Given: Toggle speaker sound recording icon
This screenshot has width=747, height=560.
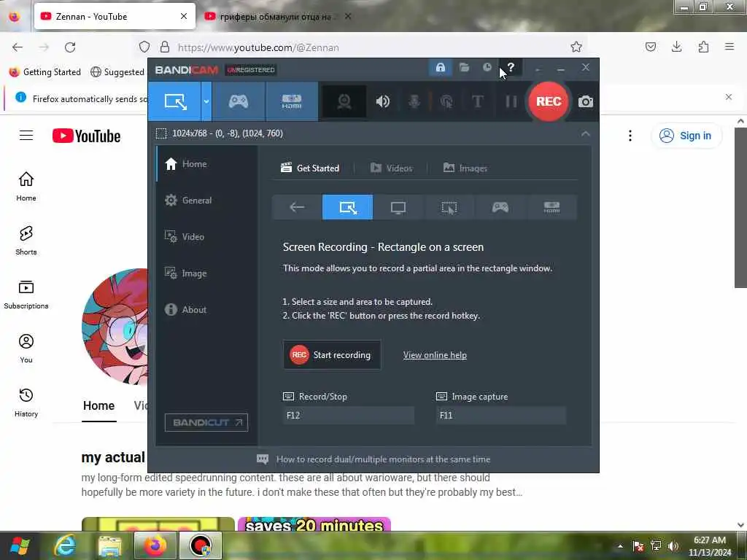Looking at the screenshot, I should (x=382, y=101).
